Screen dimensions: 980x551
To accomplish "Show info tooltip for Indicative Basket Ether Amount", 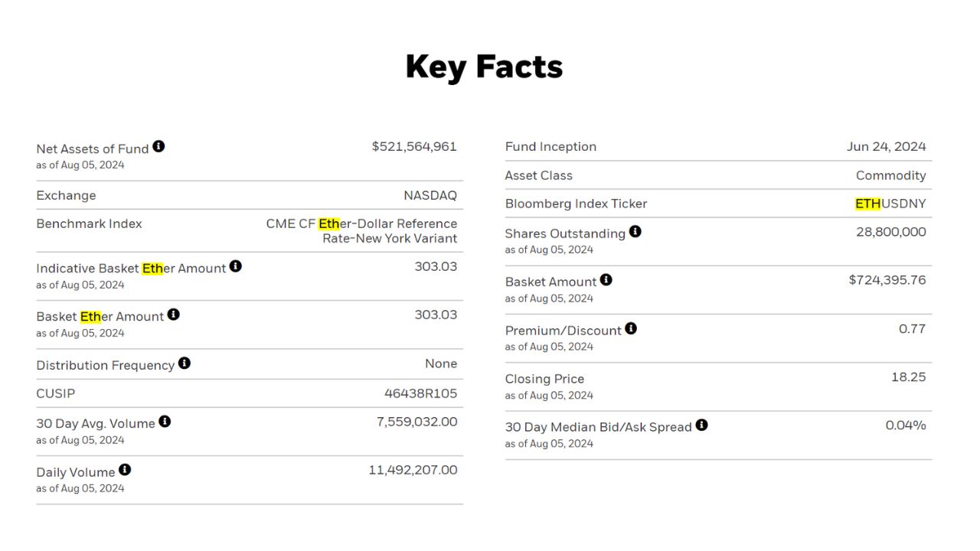I will (x=236, y=266).
